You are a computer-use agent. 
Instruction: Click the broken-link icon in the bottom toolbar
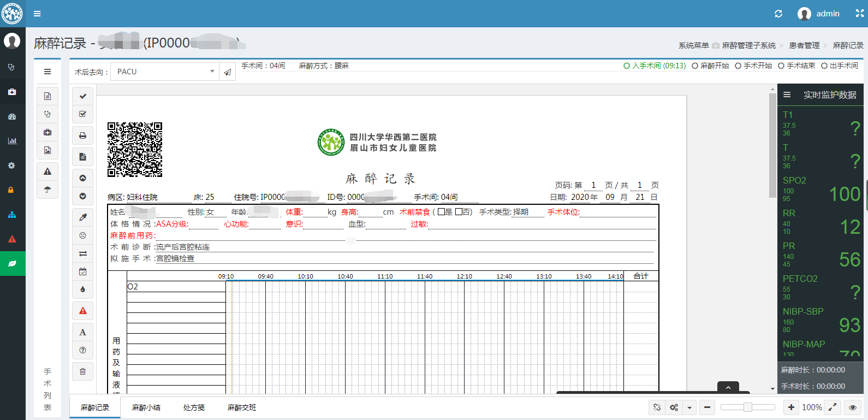(x=657, y=407)
